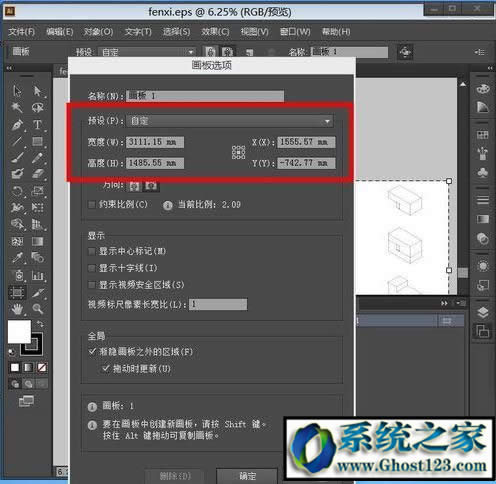Image resolution: width=496 pixels, height=484 pixels.
Task: Select the Hand tool
Action: tap(17, 309)
